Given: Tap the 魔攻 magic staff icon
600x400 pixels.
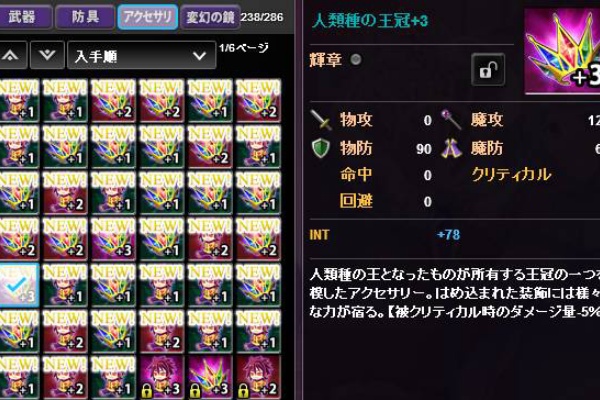Looking at the screenshot, I should click(451, 119).
